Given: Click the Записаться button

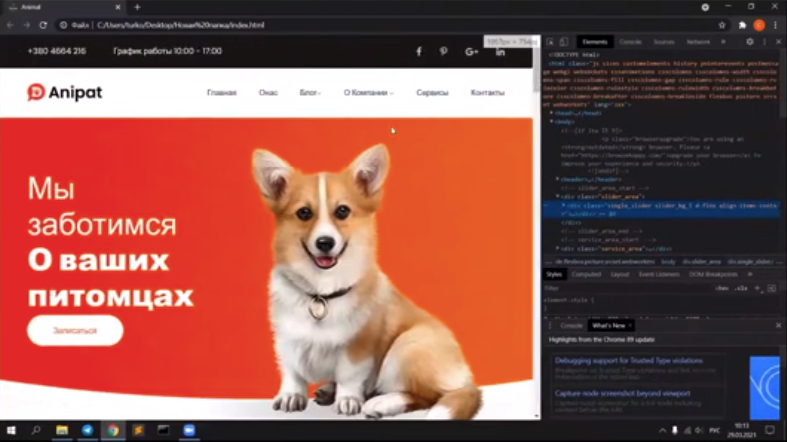Looking at the screenshot, I should (75, 331).
